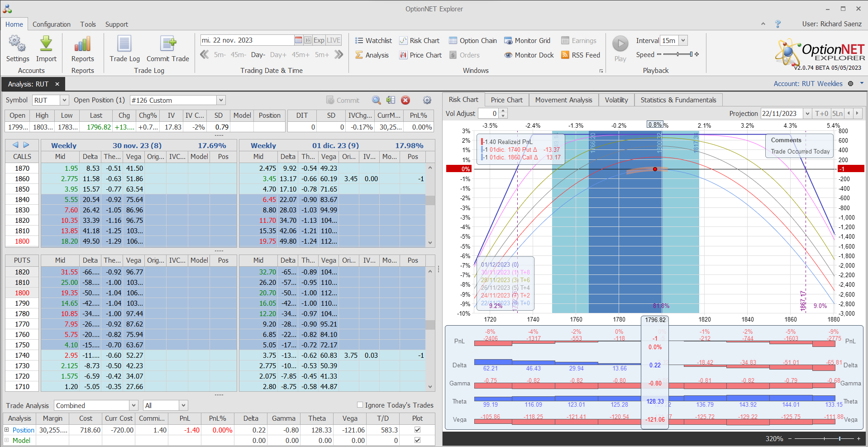Open the Settings gear icon
The height and width of the screenshot is (447, 868).
[17, 44]
